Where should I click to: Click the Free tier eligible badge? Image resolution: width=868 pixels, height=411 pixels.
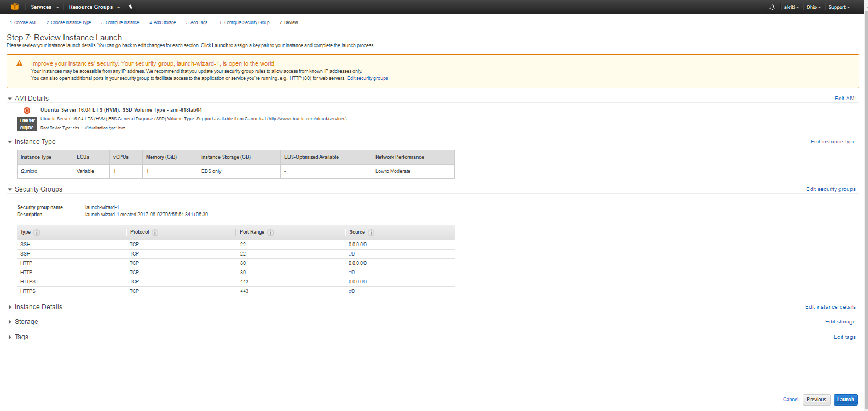(27, 124)
